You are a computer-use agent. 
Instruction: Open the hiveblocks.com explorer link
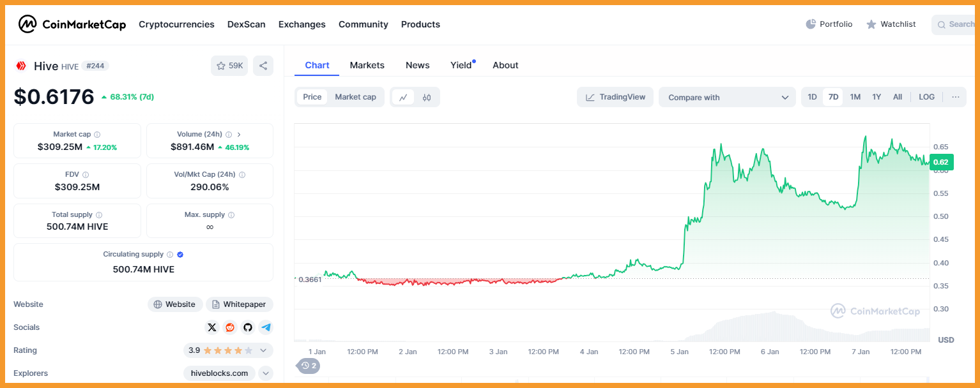pos(219,373)
